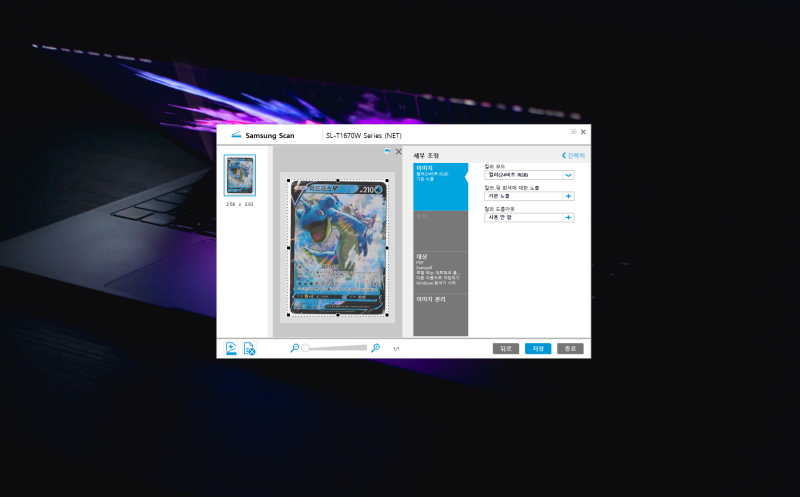This screenshot has width=800, height=497.
Task: Select the 이미지 tab in side panel
Action: tap(440, 187)
